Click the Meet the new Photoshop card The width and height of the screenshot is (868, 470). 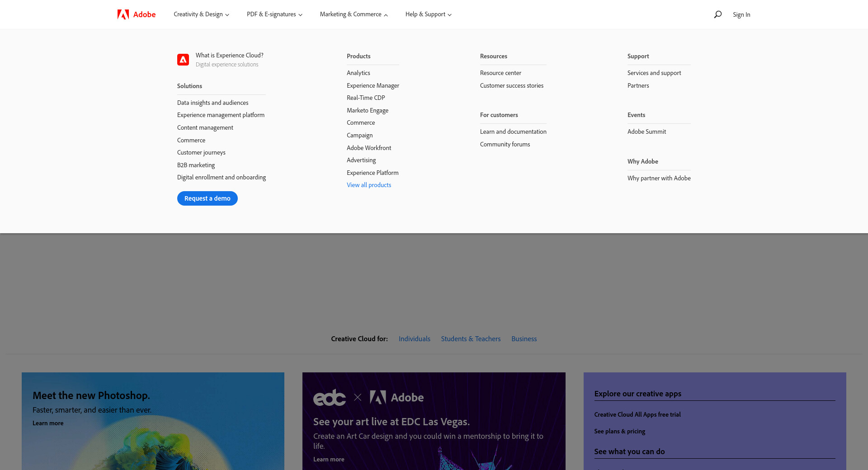[153, 420]
